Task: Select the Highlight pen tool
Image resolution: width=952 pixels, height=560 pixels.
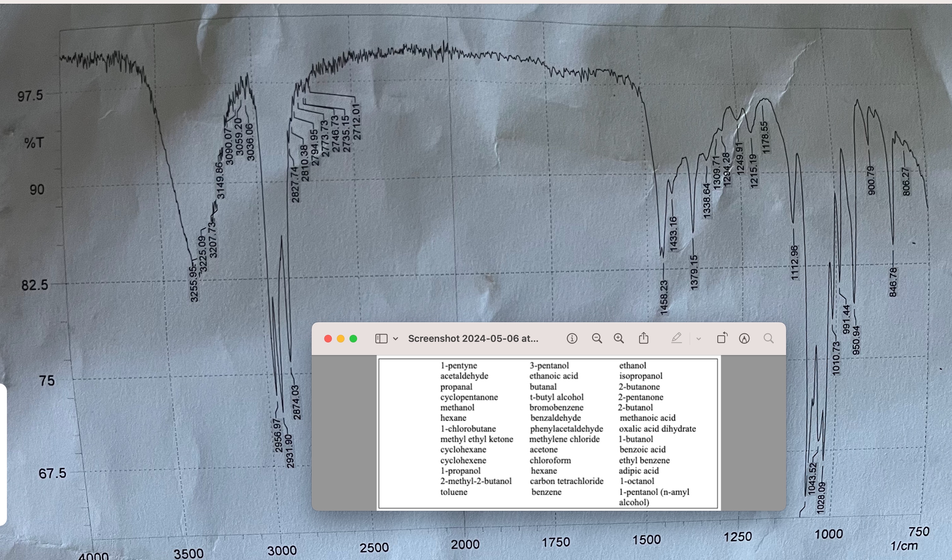Action: [676, 338]
